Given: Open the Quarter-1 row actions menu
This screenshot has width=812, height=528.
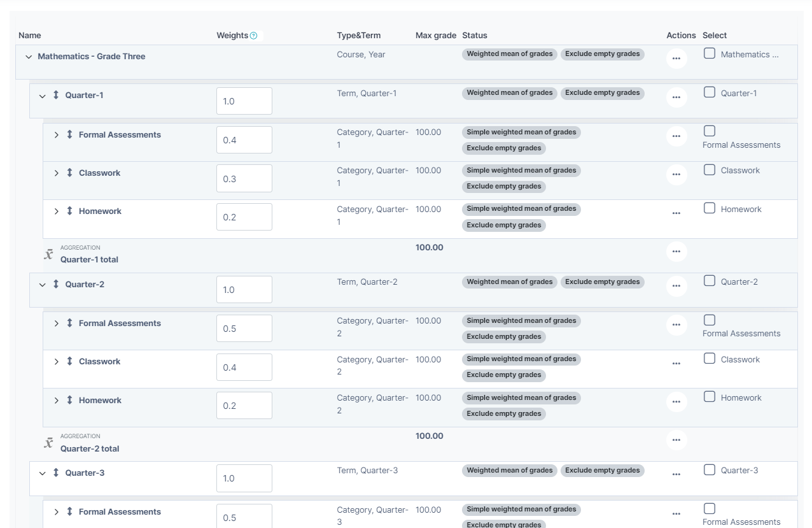Looking at the screenshot, I should tap(676, 97).
